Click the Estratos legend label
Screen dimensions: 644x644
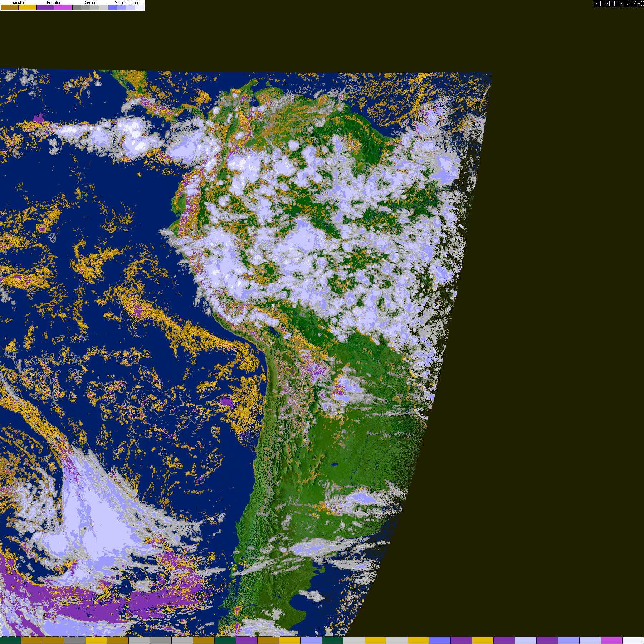(x=54, y=3)
